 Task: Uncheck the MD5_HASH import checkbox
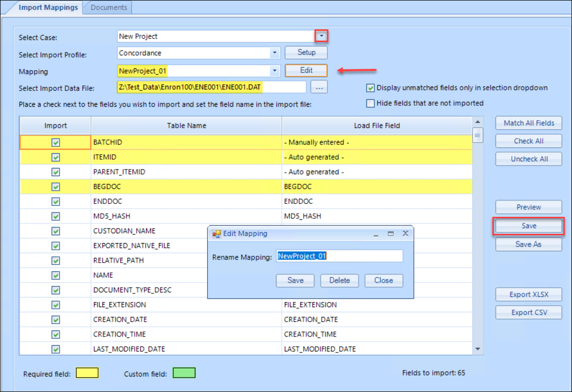coord(55,216)
